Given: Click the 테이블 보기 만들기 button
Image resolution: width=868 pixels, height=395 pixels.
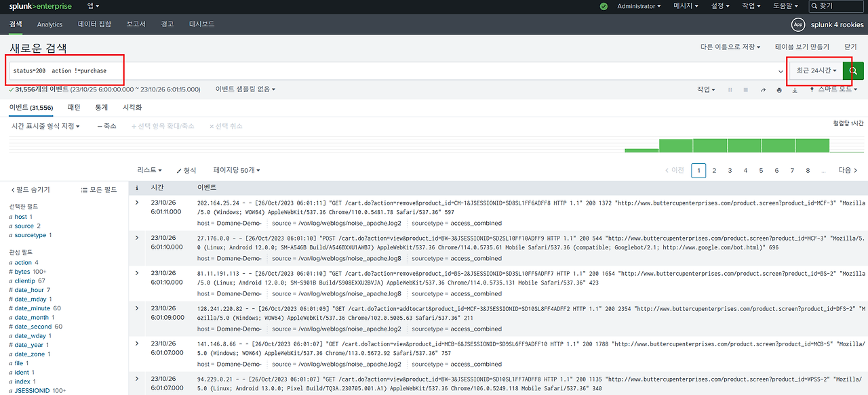Looking at the screenshot, I should [802, 47].
